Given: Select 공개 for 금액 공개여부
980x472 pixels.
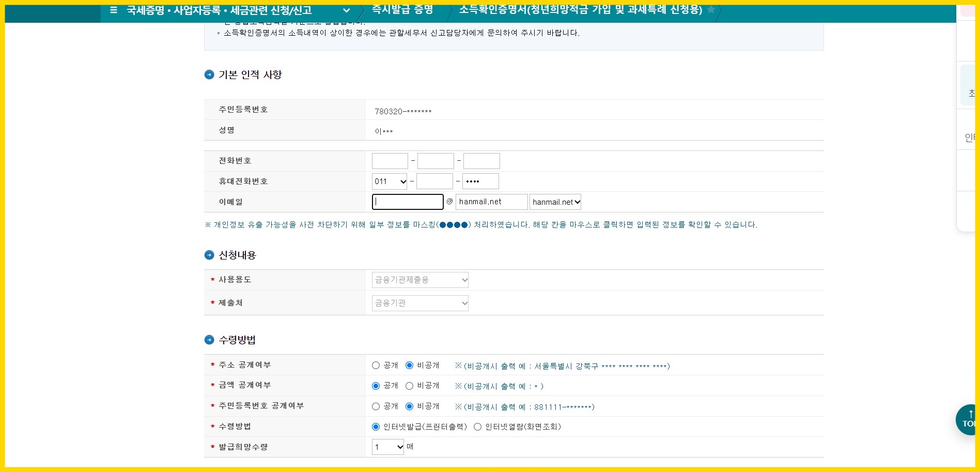Looking at the screenshot, I should (x=376, y=386).
